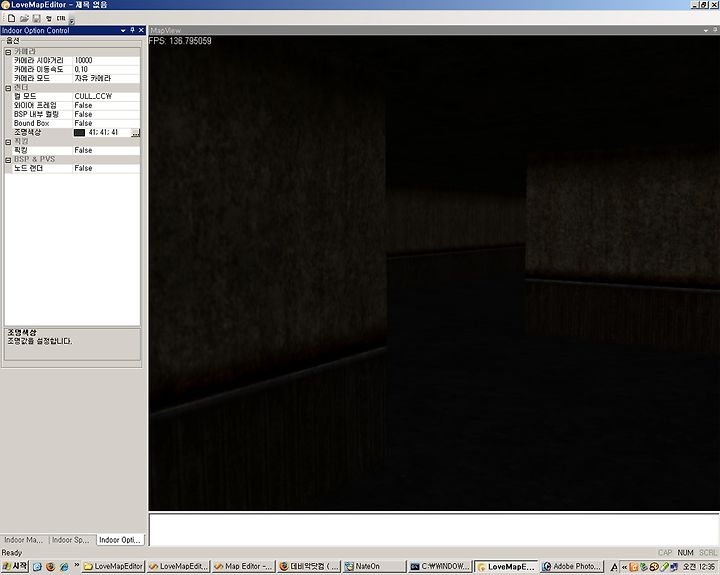The image size is (720, 575).
Task: Switch to the Indoor Opti... tab
Action: point(120,540)
